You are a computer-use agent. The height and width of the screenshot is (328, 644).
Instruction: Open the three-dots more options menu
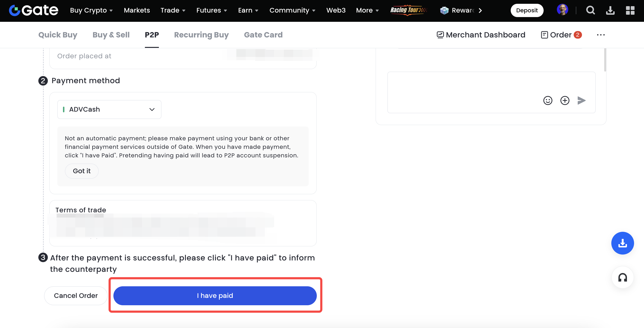tap(601, 35)
